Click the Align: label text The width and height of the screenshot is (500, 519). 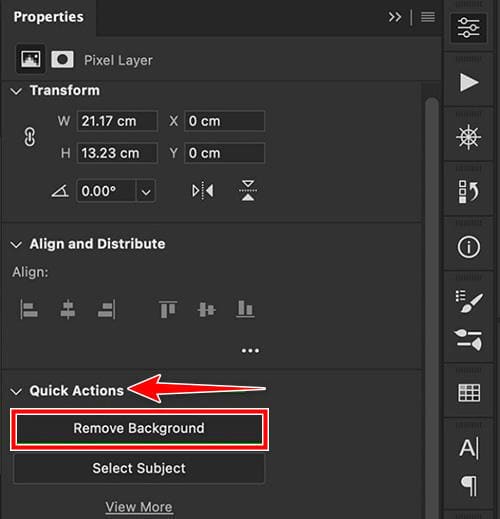30,272
